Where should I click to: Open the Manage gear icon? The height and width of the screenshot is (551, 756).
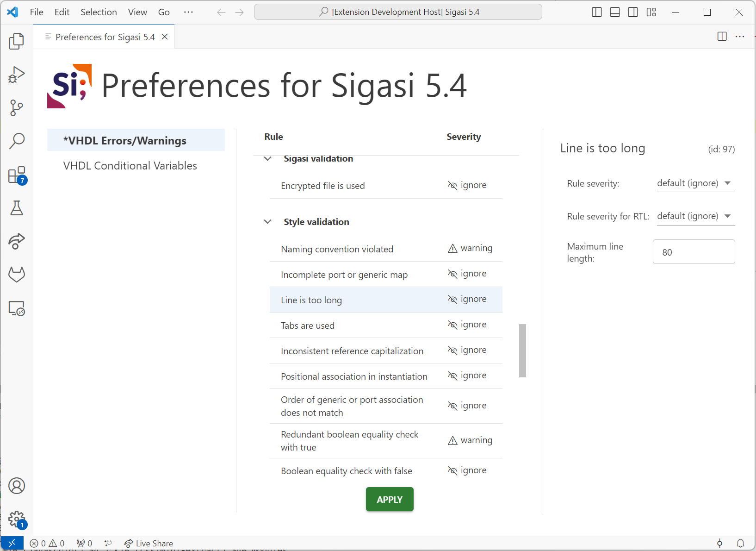17,519
